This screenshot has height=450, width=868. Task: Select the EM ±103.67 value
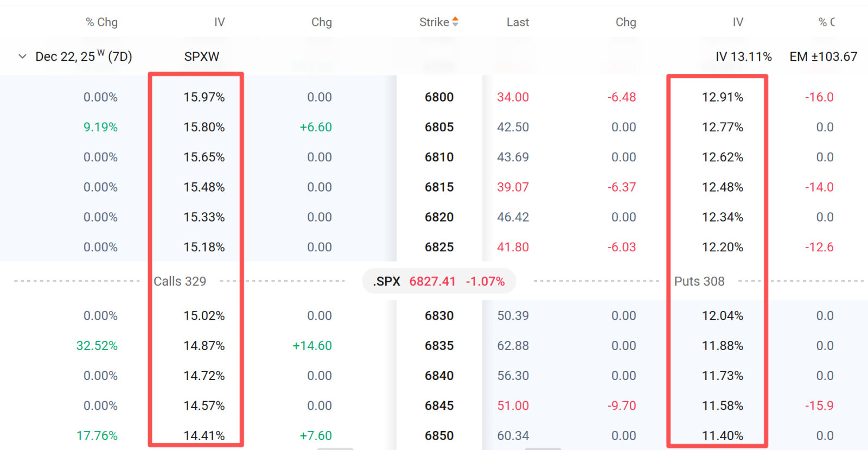point(823,56)
